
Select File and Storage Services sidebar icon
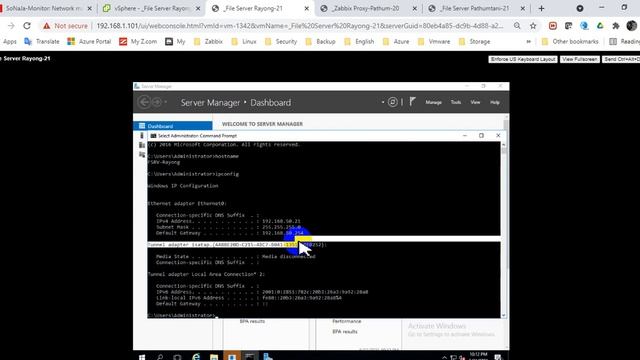click(142, 154)
